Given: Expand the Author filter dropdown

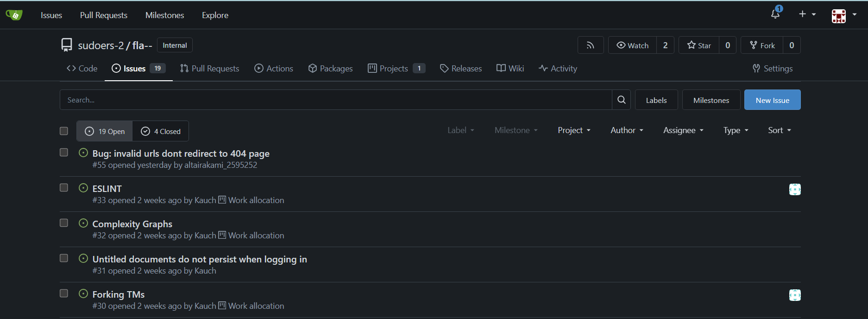Looking at the screenshot, I should pos(627,130).
